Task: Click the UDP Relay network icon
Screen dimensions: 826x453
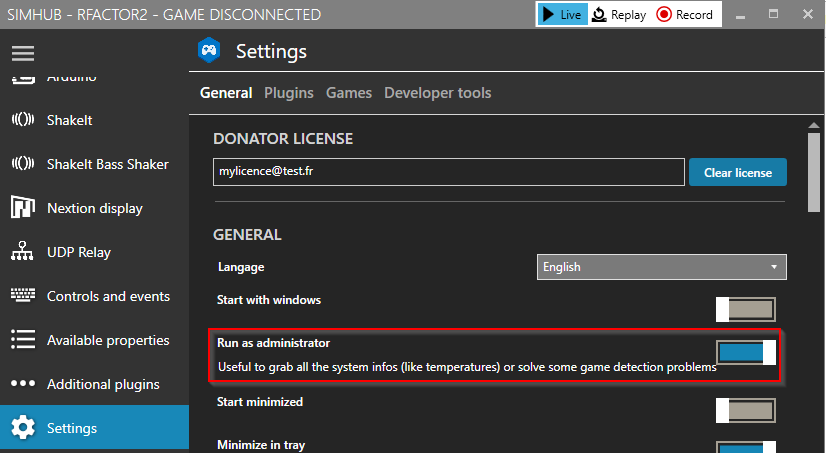Action: coord(22,251)
